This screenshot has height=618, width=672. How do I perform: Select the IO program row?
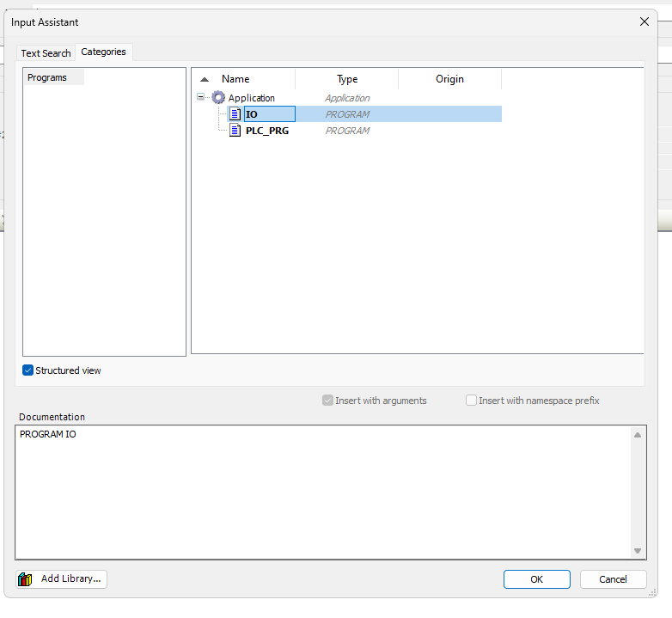pos(364,114)
